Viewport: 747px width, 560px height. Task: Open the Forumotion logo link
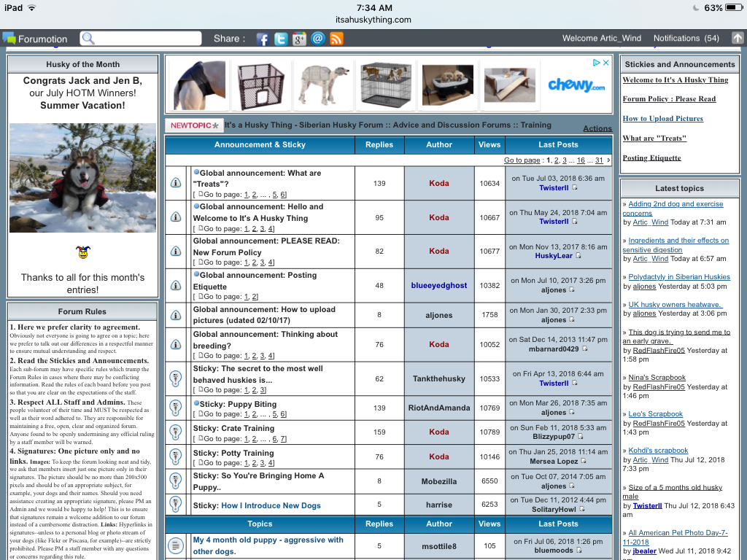35,39
